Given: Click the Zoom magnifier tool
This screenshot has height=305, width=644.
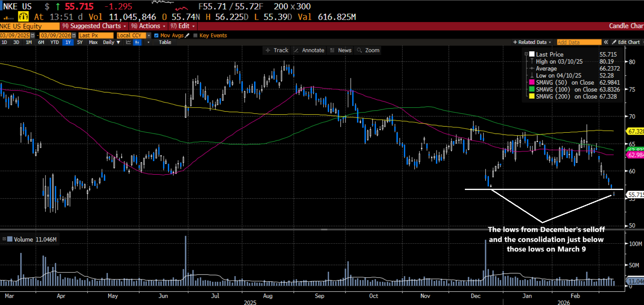Looking at the screenshot, I should tap(368, 50).
